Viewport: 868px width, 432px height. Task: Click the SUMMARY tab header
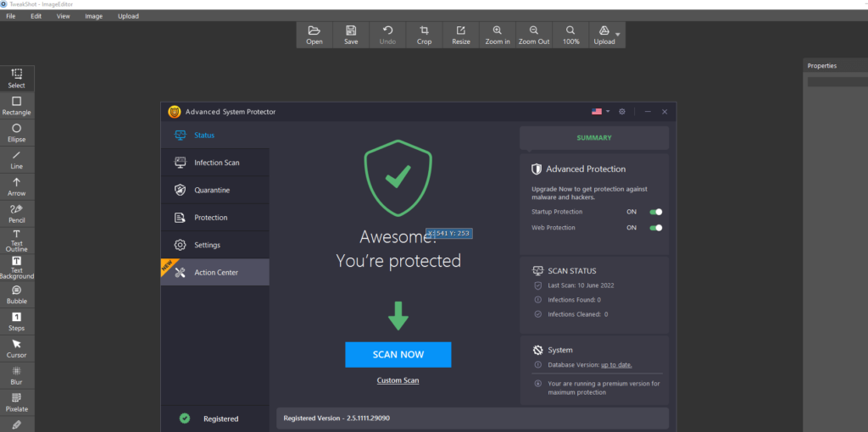click(594, 138)
